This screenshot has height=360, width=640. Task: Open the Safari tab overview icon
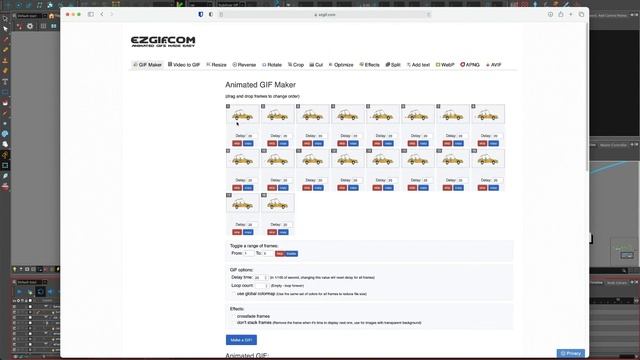point(581,14)
